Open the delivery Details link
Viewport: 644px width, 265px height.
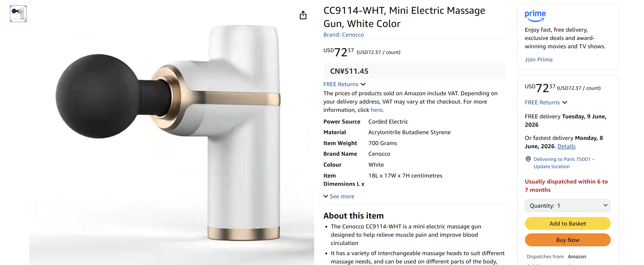pos(566,146)
